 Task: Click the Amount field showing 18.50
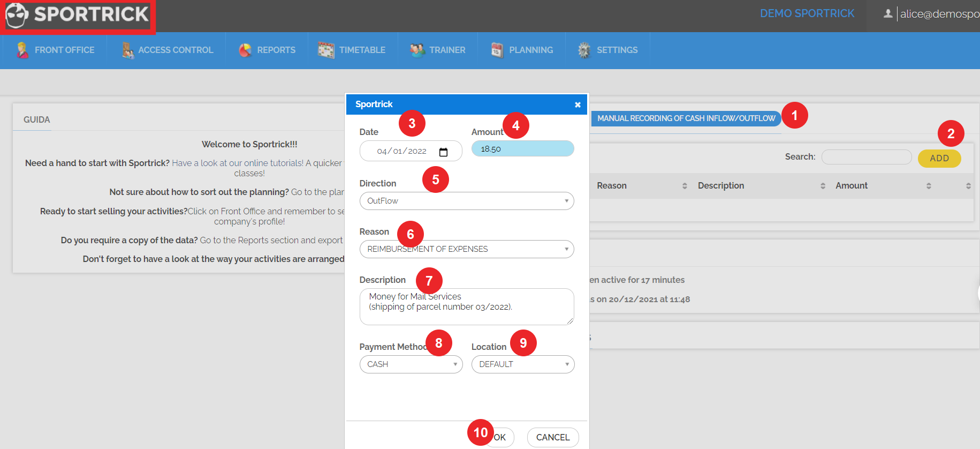[522, 149]
